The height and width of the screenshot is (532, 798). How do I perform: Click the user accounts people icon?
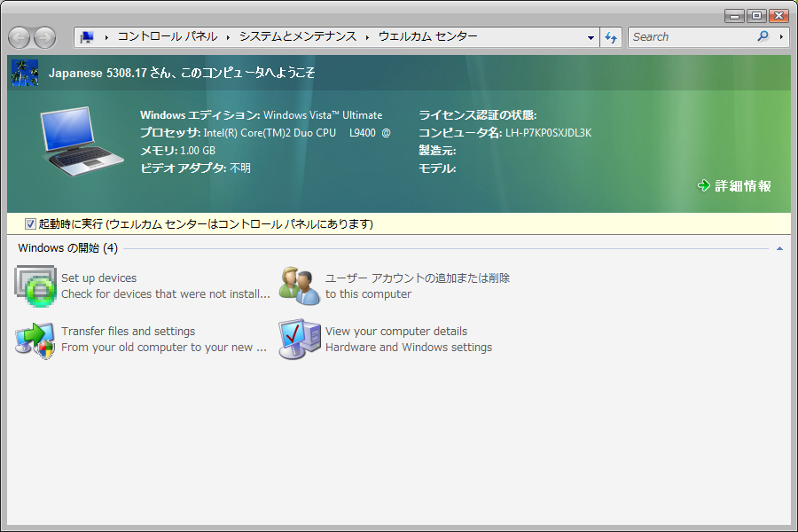pyautogui.click(x=300, y=286)
